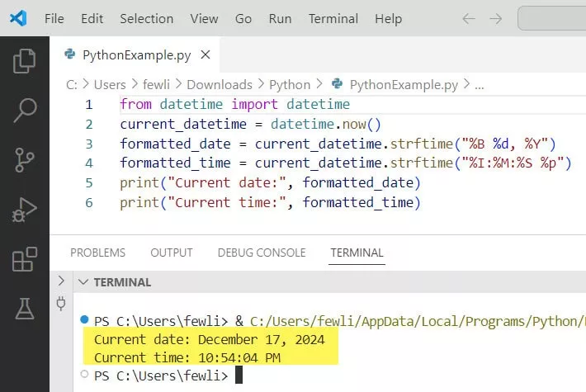Screen dimensions: 586x392
Task: Open the Run and Debug view
Action: 25,210
